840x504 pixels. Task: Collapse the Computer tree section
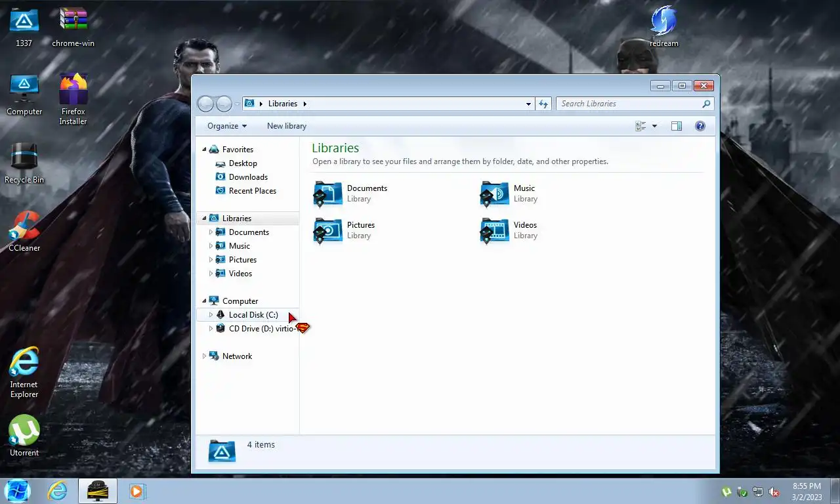tap(204, 301)
